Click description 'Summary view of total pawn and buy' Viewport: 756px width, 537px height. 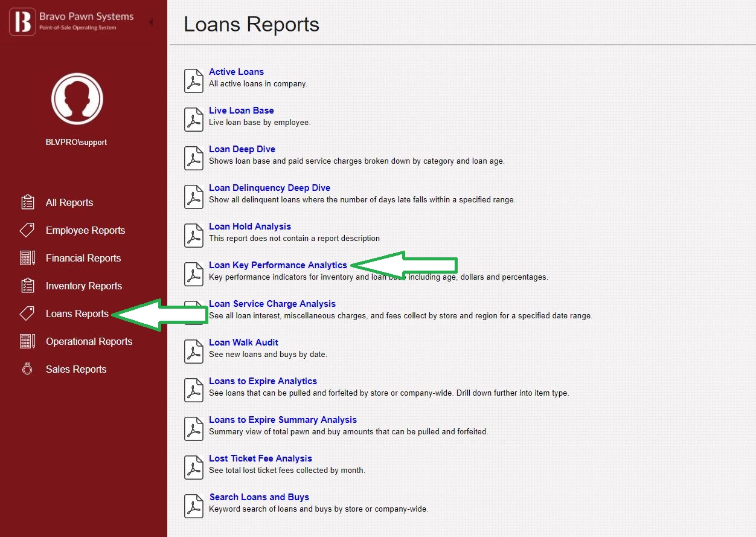348,432
